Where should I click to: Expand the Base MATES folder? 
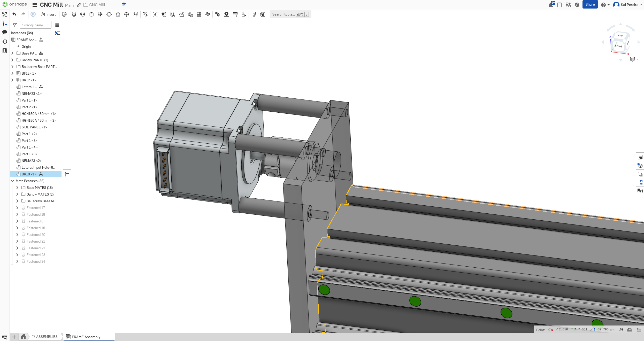17,188
